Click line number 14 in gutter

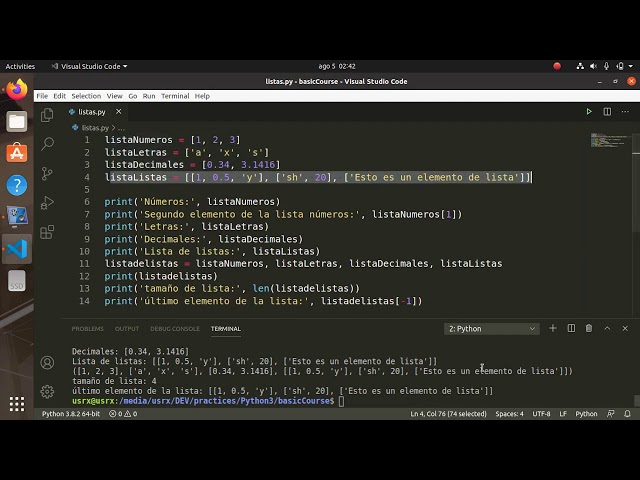point(84,301)
